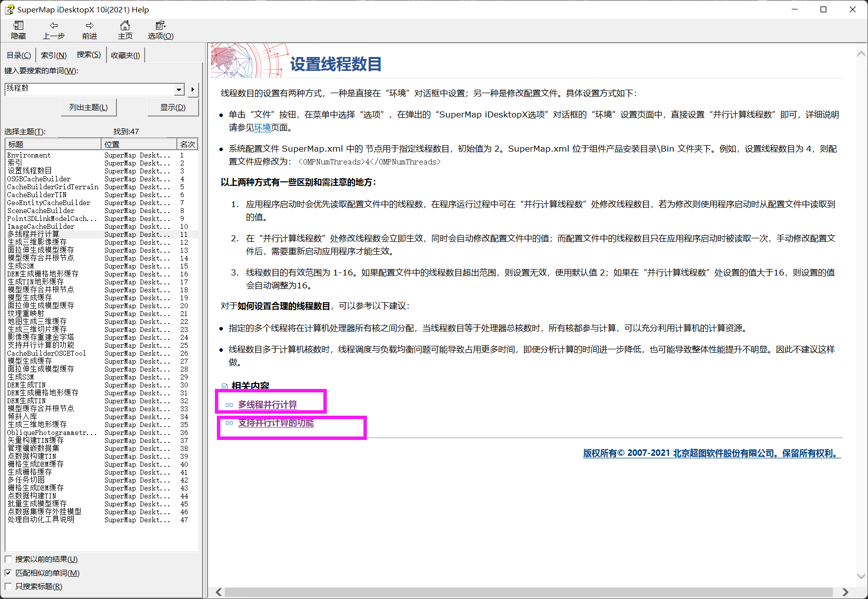Screen dimensions: 868x599
Task: Select the 批量生成模型缓存 result row
Action: pyautogui.click(x=102, y=504)
